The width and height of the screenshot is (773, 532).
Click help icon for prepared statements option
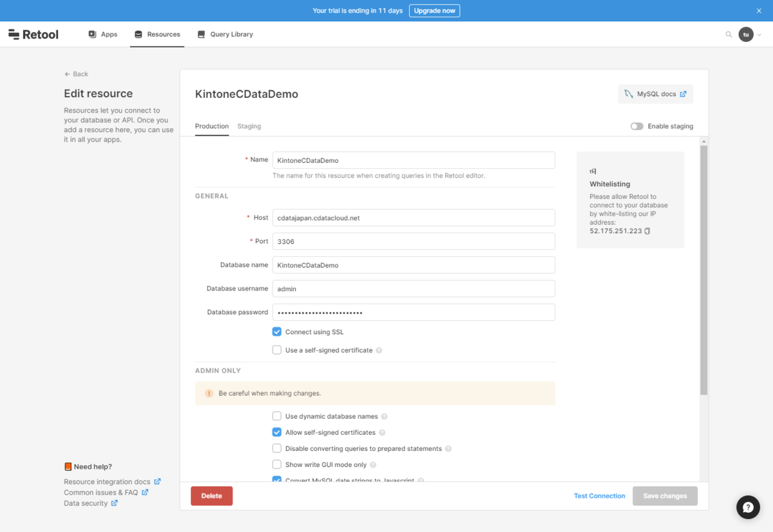point(448,449)
